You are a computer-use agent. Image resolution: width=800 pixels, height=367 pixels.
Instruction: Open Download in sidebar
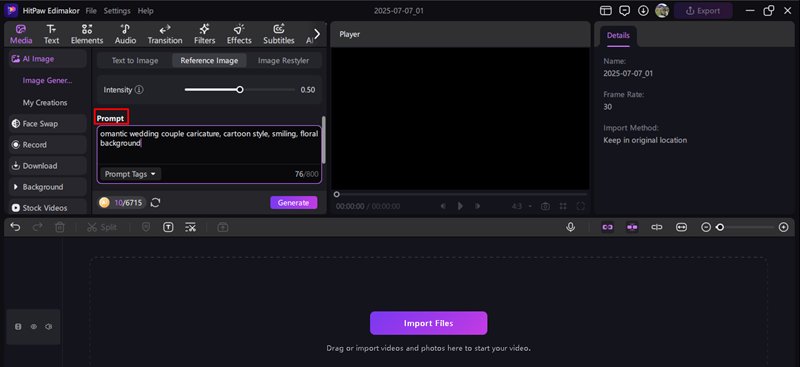(x=47, y=166)
